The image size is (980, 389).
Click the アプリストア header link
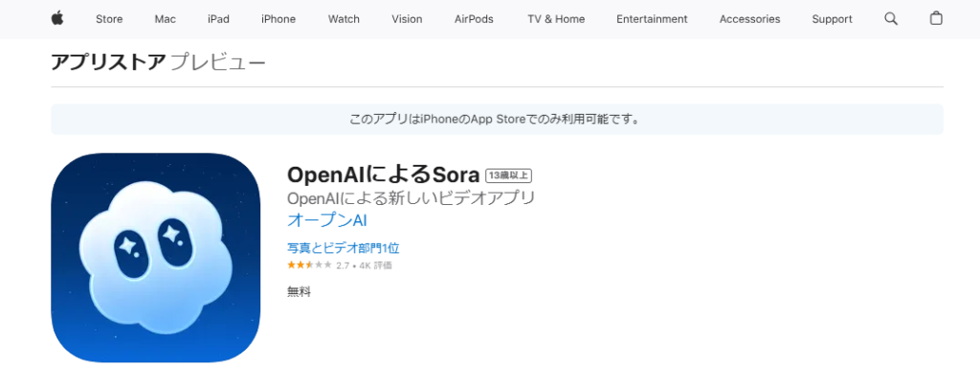[107, 63]
